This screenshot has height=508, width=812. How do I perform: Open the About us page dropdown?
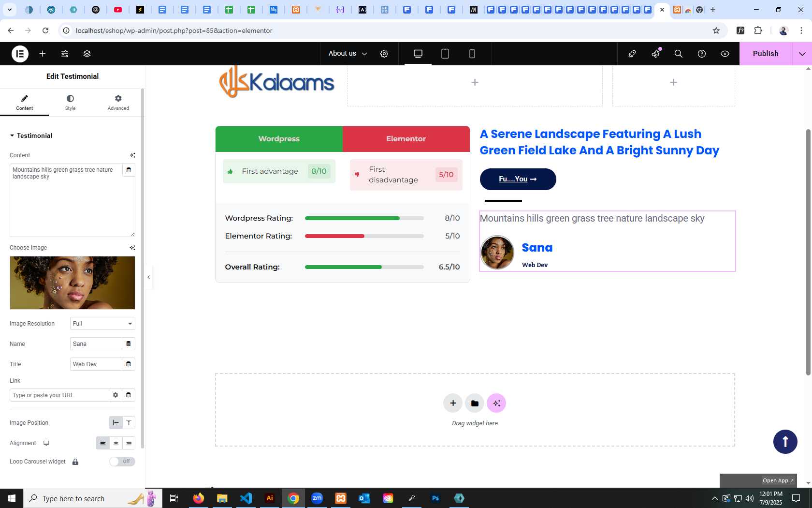coord(348,54)
